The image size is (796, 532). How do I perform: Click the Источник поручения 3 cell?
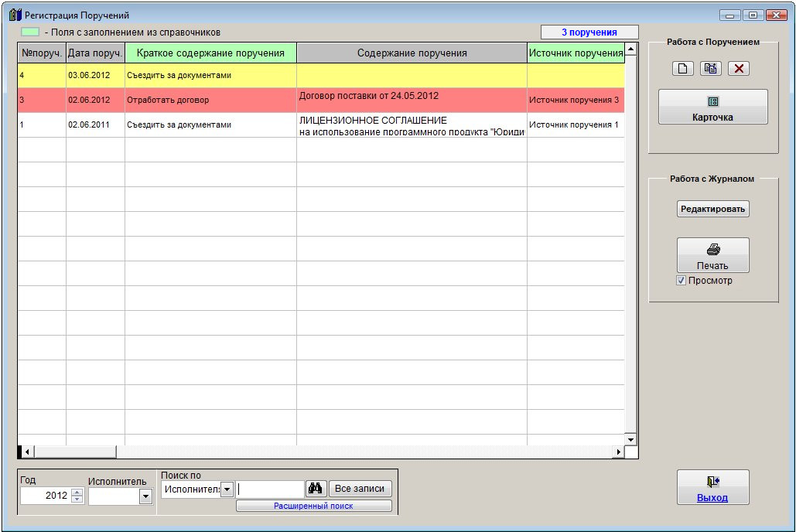click(x=576, y=100)
